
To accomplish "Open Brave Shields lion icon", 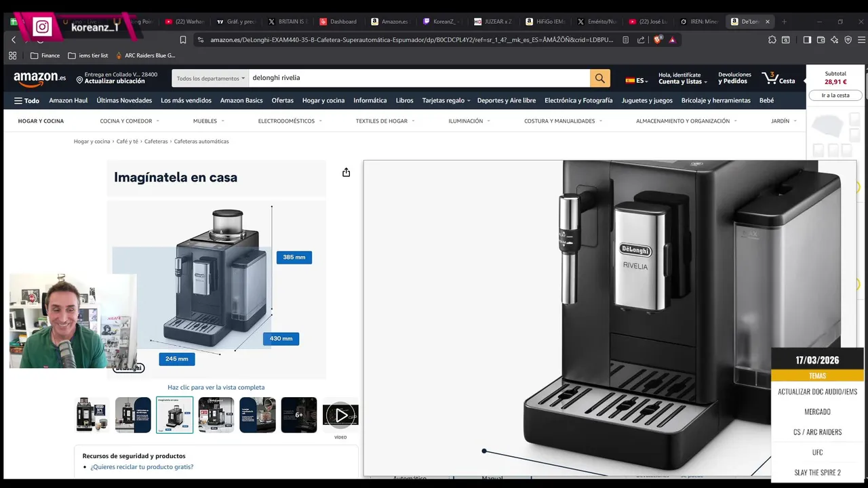I will coord(657,40).
